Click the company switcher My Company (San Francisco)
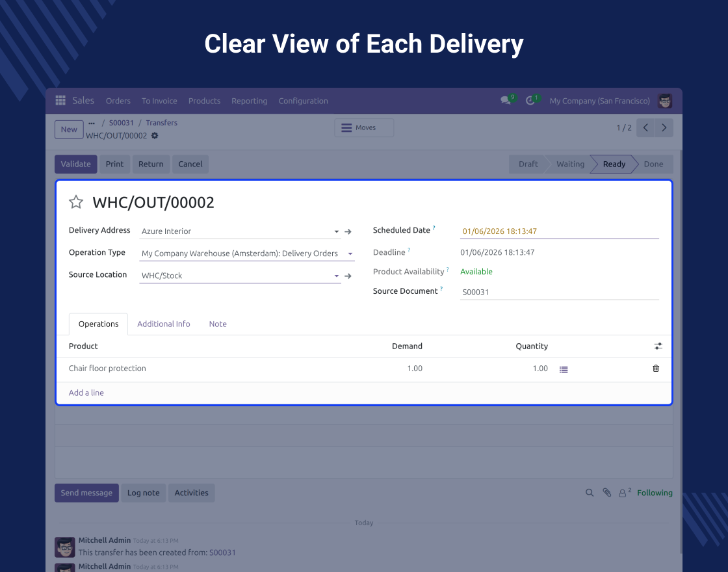This screenshot has height=572, width=728. [x=600, y=101]
